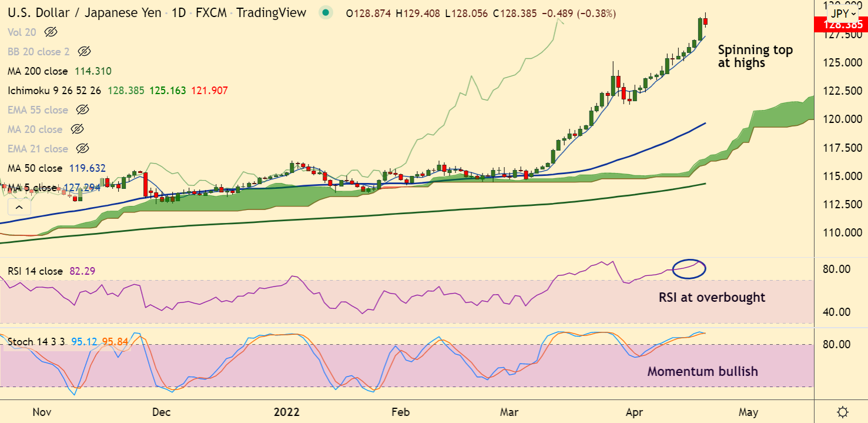Click the Mar label on the time axis
This screenshot has width=868, height=423.
pos(509,412)
